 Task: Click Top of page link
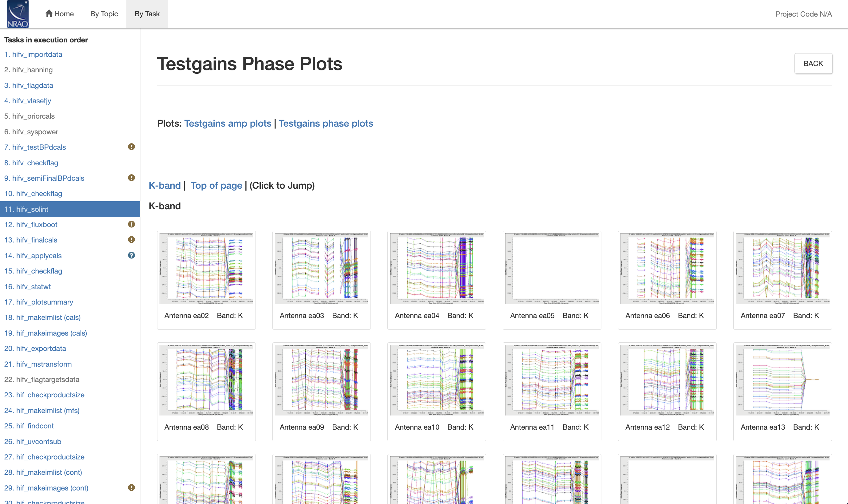point(216,185)
